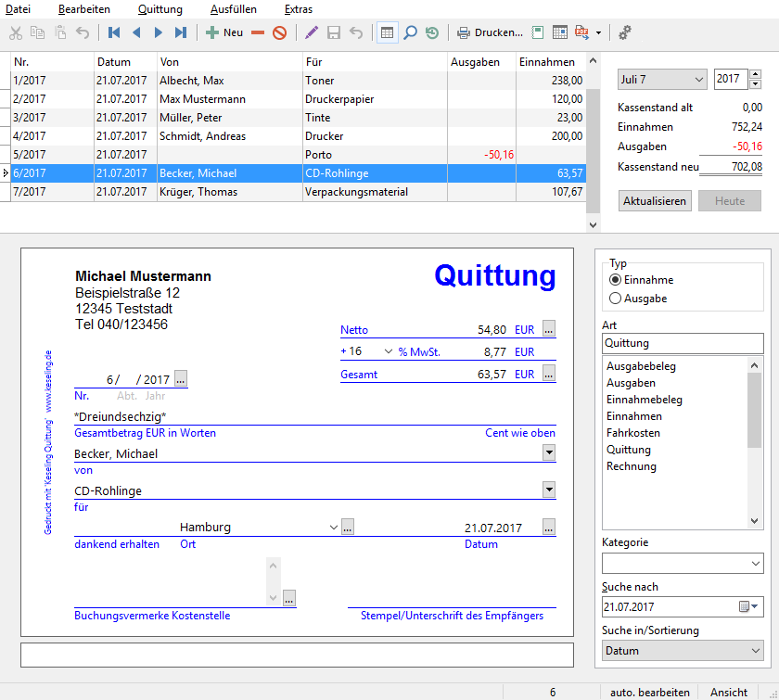Open the month dropdown showing Juli 7
The image size is (779, 700).
[661, 80]
